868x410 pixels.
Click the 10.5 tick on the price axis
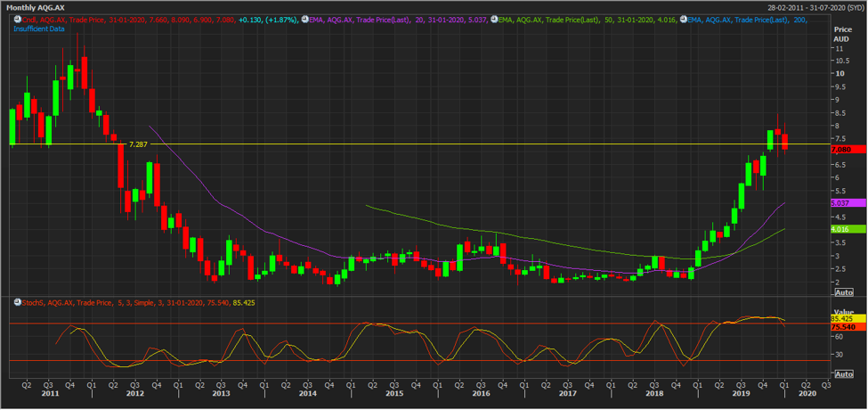click(843, 61)
